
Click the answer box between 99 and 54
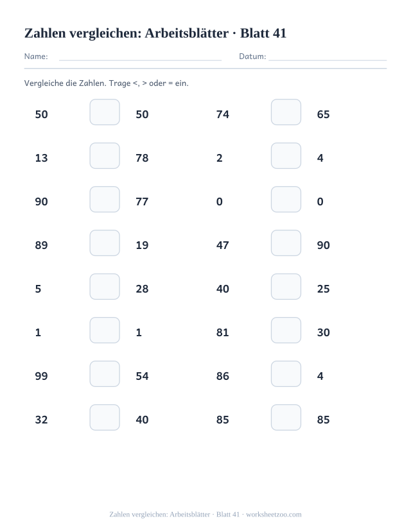105,374
